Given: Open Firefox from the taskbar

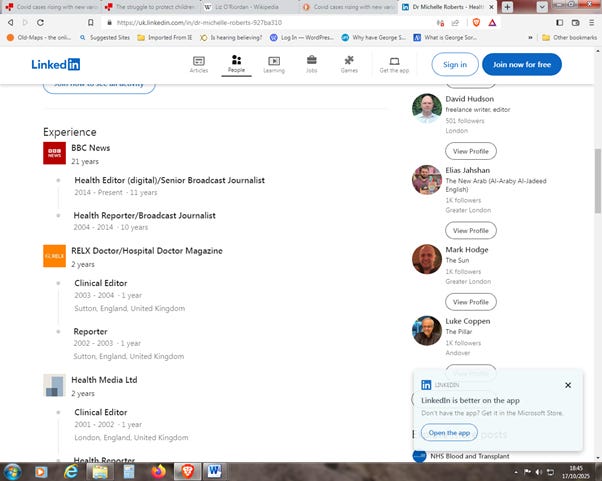Looking at the screenshot, I should click(158, 471).
